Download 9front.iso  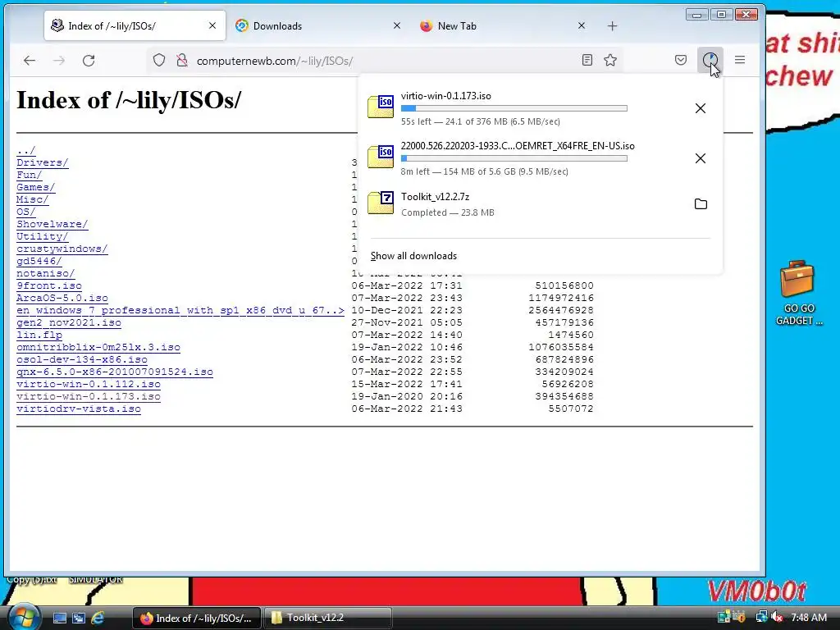point(48,286)
